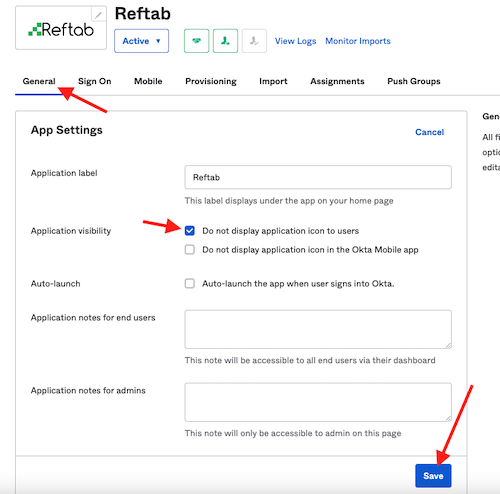
Task: Select the General tab
Action: click(39, 81)
